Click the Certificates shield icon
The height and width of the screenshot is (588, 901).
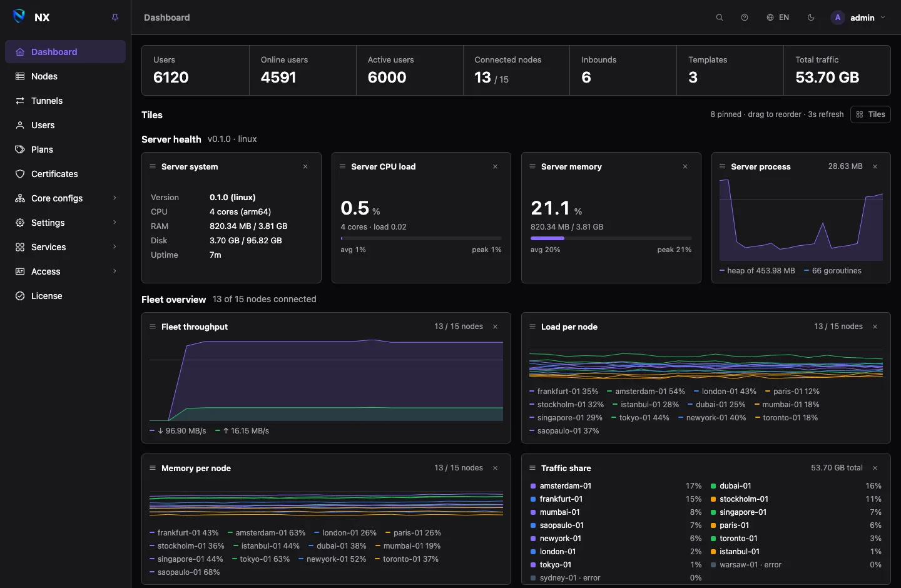20,174
